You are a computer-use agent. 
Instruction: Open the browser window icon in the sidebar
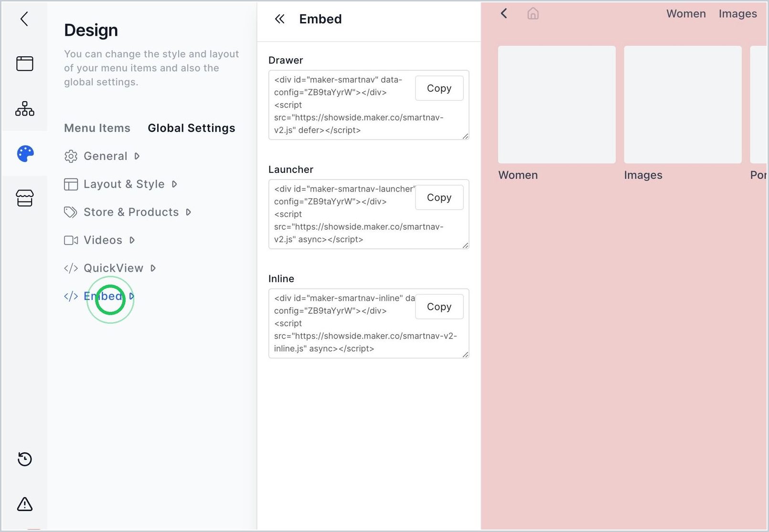[25, 64]
